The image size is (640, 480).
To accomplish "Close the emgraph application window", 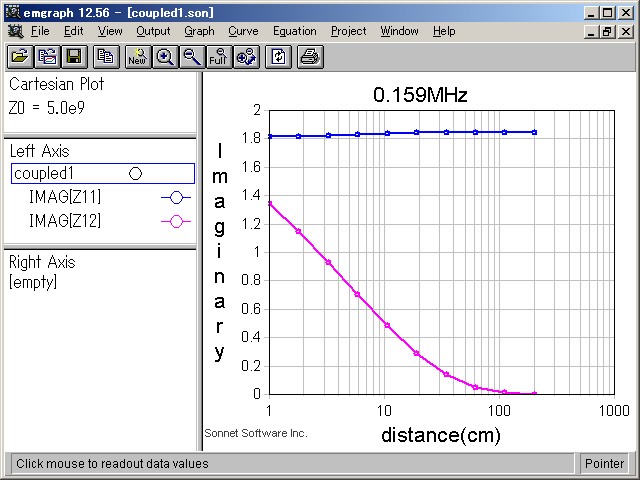I will tap(626, 13).
